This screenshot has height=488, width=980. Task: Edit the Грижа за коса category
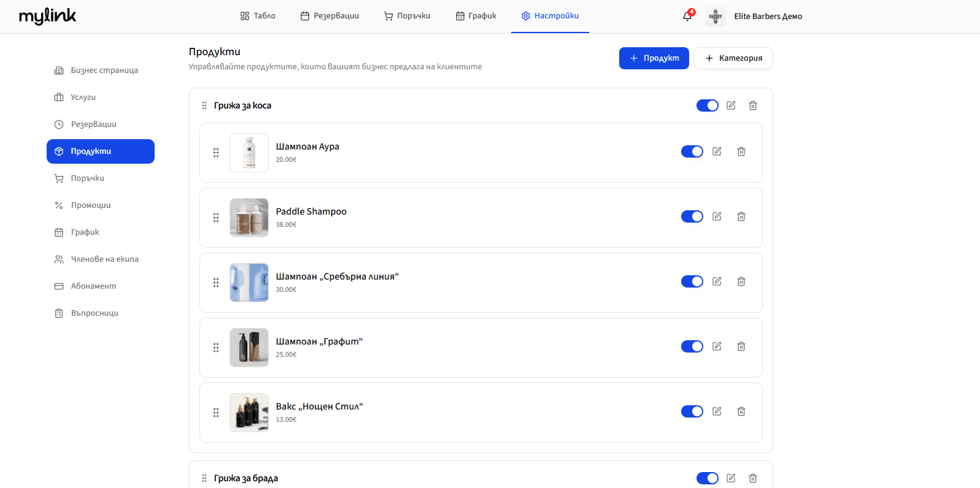pos(731,105)
